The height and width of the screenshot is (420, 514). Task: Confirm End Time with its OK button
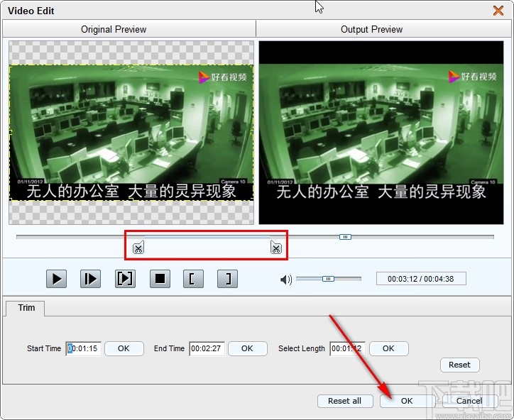tap(248, 348)
